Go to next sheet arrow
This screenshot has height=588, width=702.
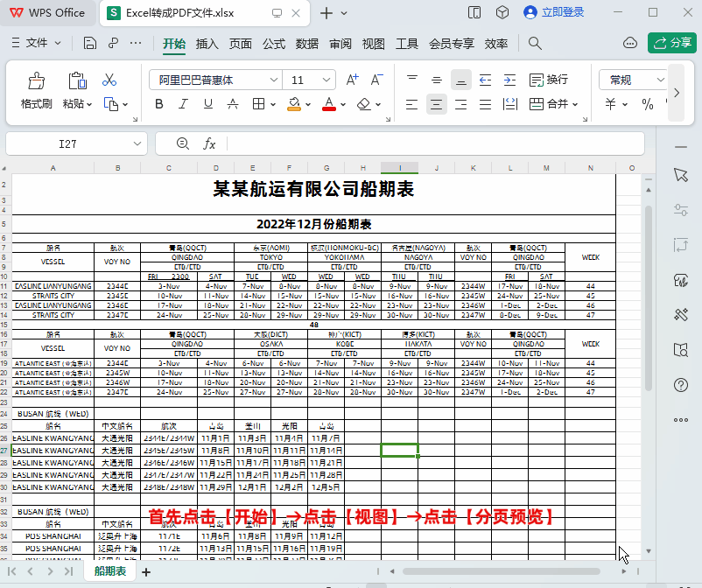coord(50,571)
